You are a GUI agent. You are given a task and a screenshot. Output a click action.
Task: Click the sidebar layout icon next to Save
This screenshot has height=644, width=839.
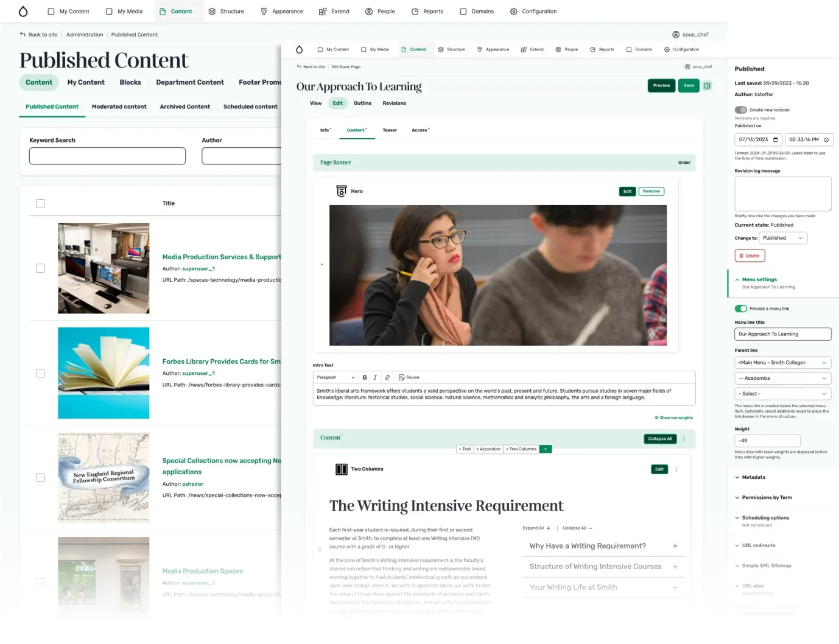(x=707, y=85)
